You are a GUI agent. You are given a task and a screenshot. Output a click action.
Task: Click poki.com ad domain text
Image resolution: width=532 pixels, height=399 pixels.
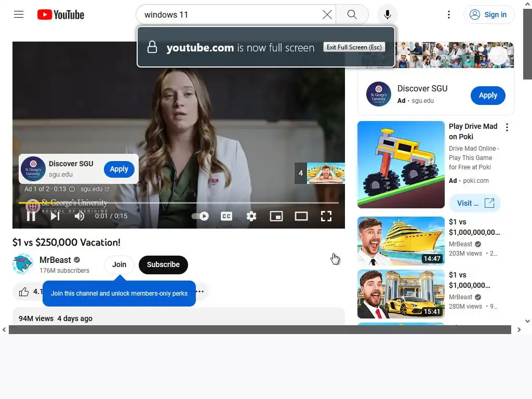point(476,180)
